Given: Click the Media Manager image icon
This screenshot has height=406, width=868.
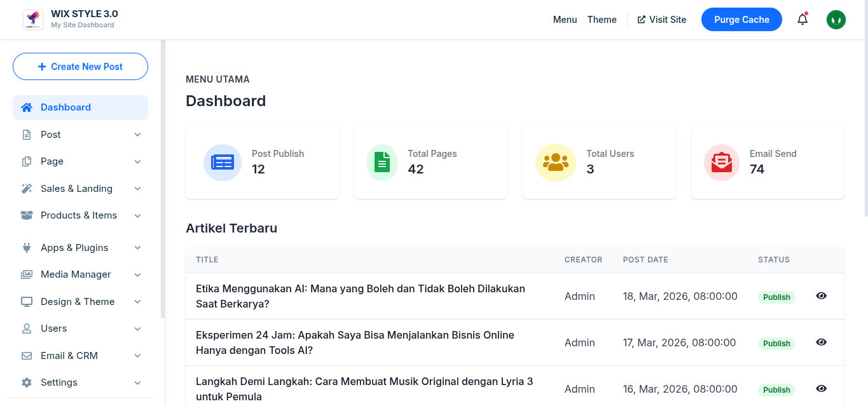Looking at the screenshot, I should click(x=27, y=274).
